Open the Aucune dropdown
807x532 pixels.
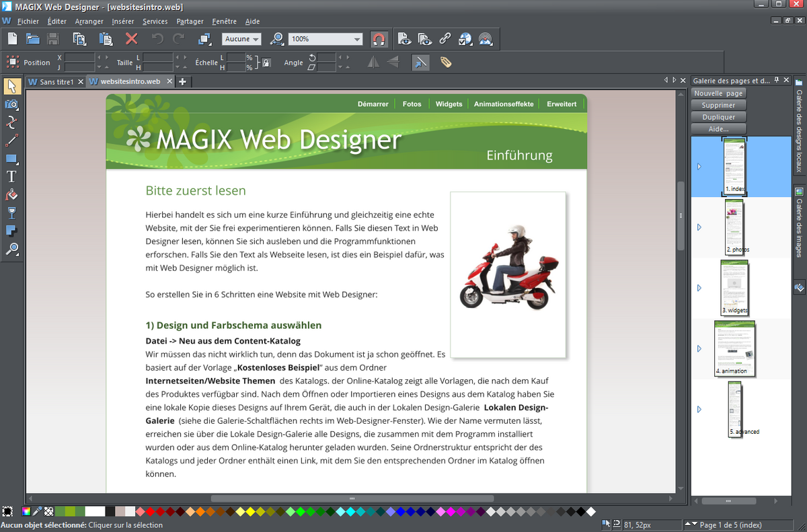[241, 39]
